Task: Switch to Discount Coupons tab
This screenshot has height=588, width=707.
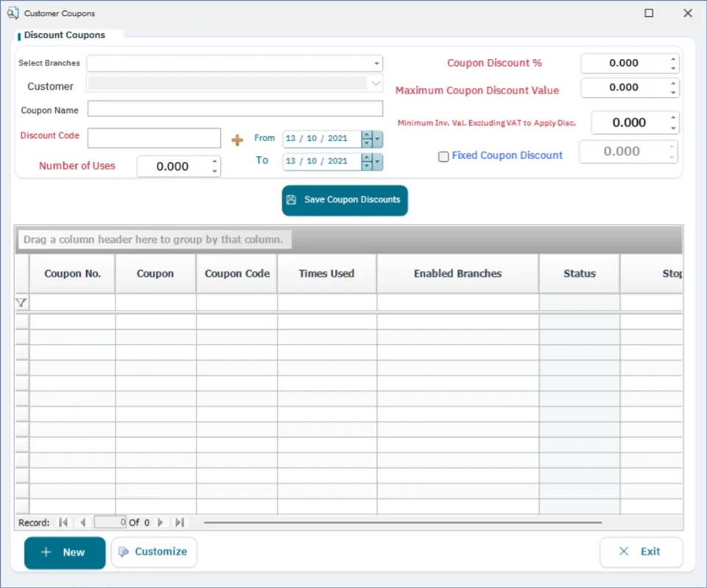Action: pyautogui.click(x=65, y=35)
